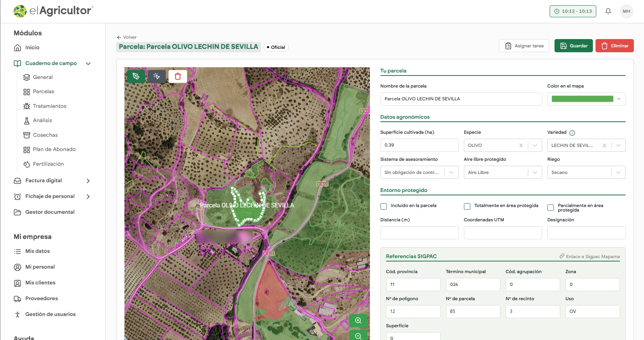Open Aire libre protegido dropdown
The height and width of the screenshot is (340, 644).
point(535,172)
